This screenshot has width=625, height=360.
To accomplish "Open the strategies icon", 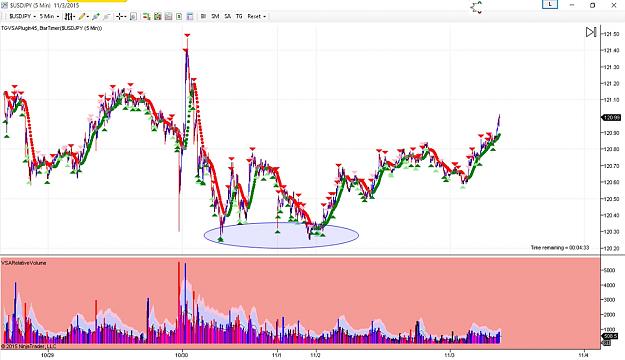I will [168, 16].
